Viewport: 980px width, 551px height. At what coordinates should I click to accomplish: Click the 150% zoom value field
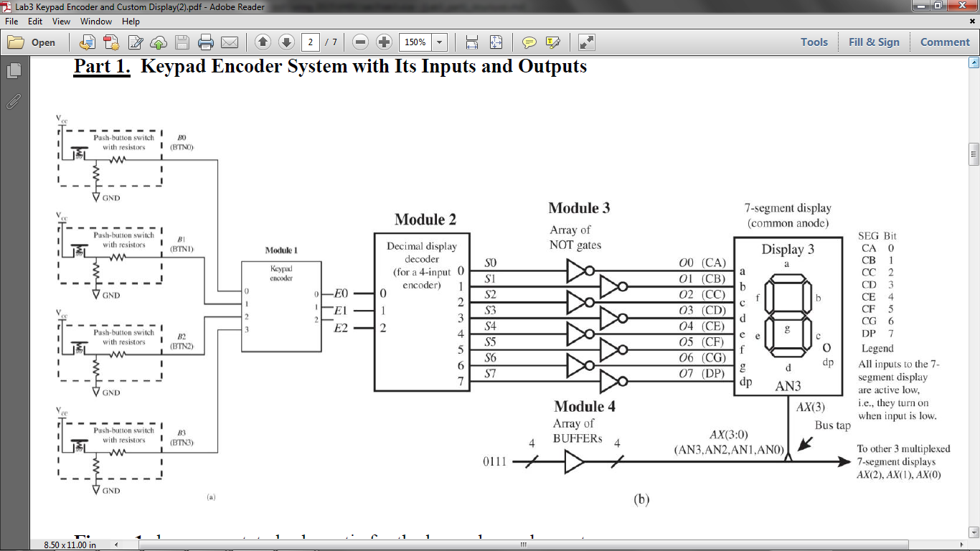[415, 42]
